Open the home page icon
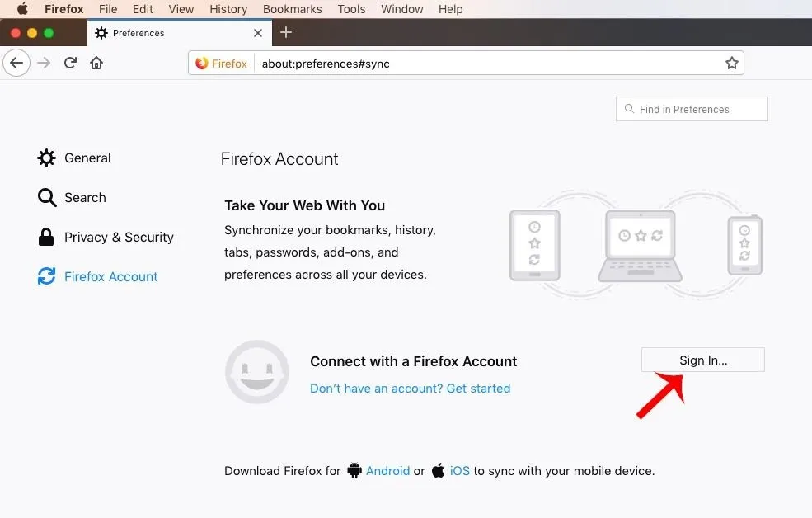 coord(96,63)
